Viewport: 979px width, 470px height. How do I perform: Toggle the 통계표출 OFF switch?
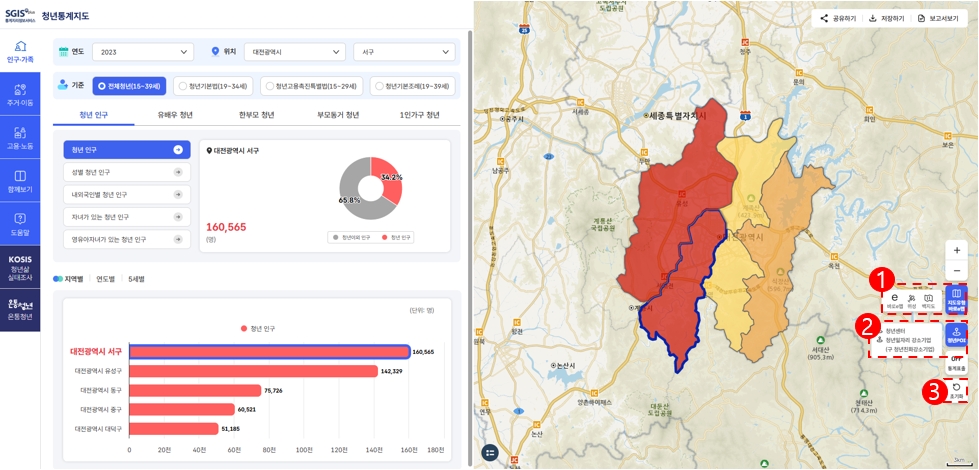pyautogui.click(x=956, y=363)
